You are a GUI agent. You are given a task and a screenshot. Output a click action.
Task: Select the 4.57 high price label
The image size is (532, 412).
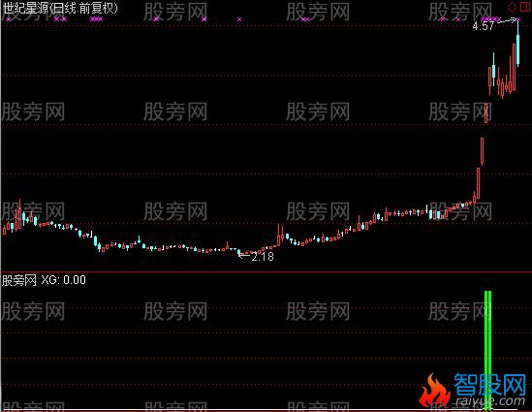coord(484,26)
